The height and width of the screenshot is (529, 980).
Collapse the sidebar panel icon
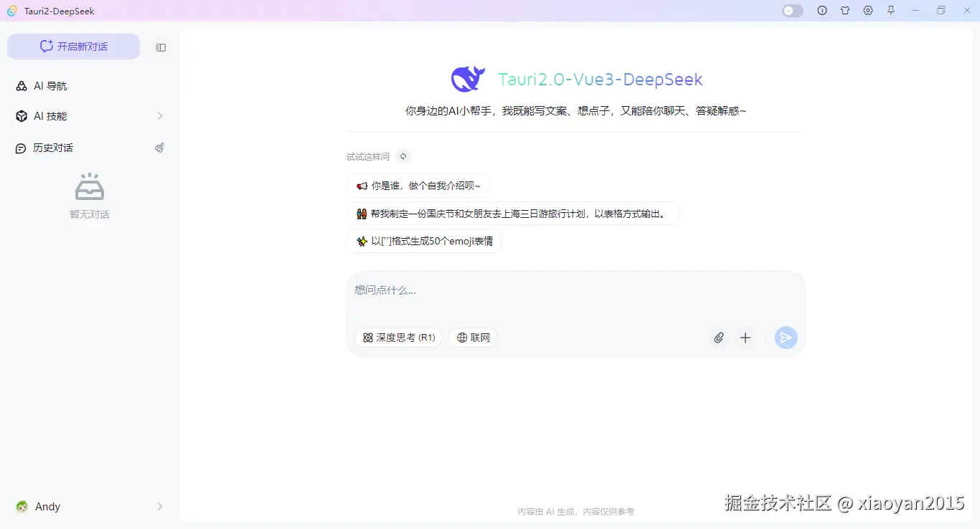tap(161, 47)
